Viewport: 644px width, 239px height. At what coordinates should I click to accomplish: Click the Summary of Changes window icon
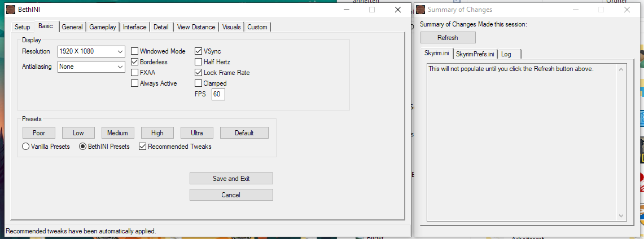click(x=420, y=10)
